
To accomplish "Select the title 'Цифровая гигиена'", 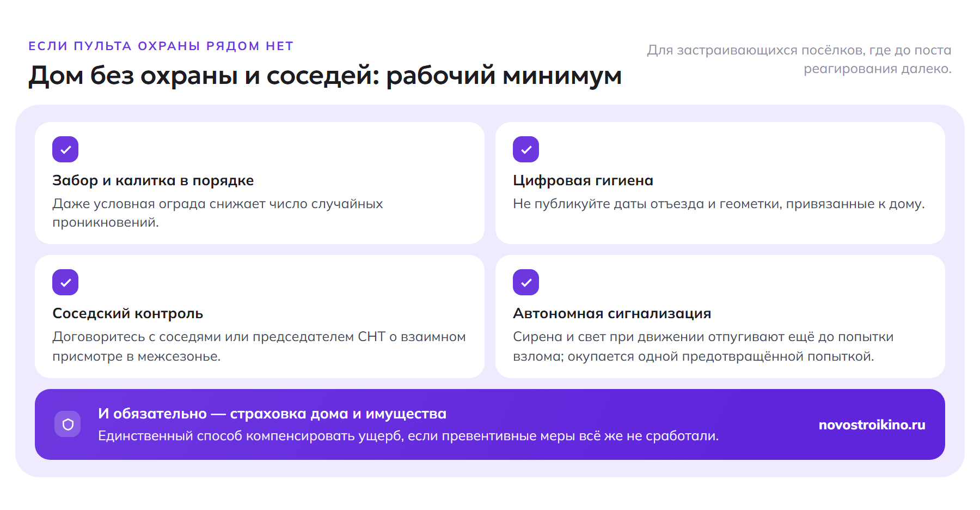I will [583, 180].
